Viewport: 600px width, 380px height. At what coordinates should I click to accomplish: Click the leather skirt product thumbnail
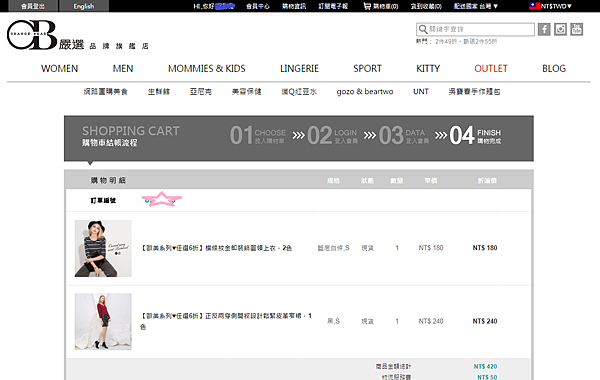coord(103,321)
